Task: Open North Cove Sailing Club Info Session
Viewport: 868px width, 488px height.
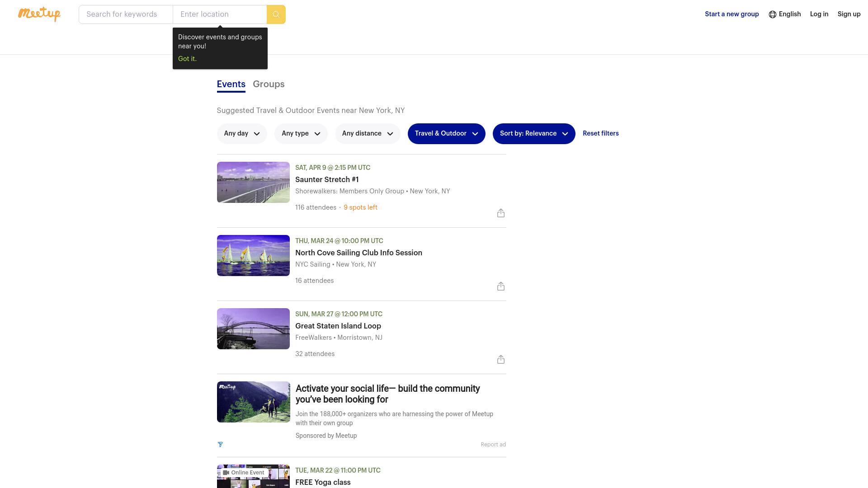Action: point(359,253)
